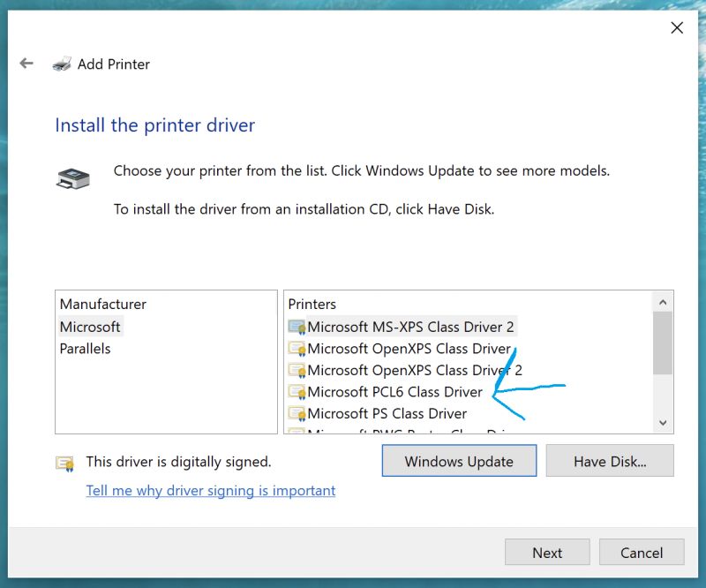Open the driver signing importance link
The height and width of the screenshot is (588, 706).
213,490
